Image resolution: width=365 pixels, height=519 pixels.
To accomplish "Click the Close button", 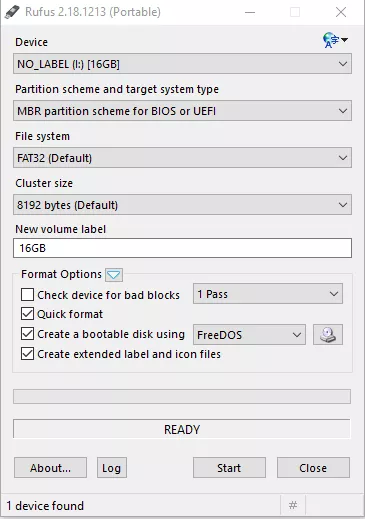I will pyautogui.click(x=313, y=468).
